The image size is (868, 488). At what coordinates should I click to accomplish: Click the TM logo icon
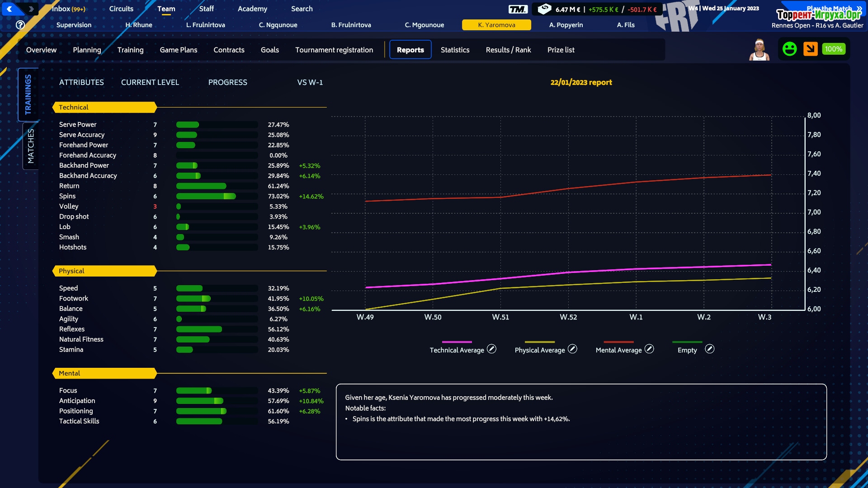518,9
